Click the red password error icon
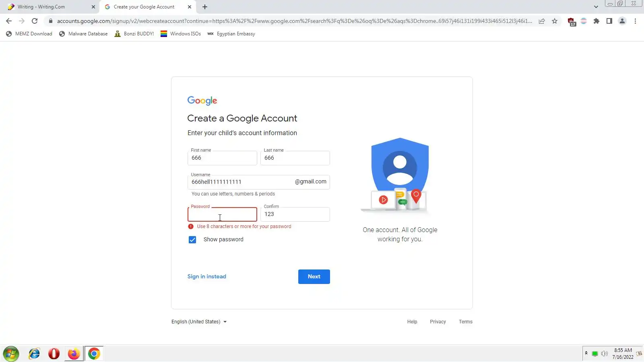The width and height of the screenshot is (644, 362). (191, 226)
